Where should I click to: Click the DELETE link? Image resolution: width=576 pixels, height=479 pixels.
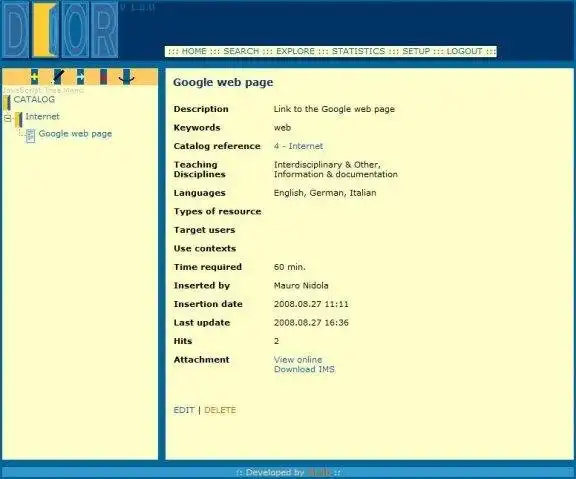coord(220,410)
